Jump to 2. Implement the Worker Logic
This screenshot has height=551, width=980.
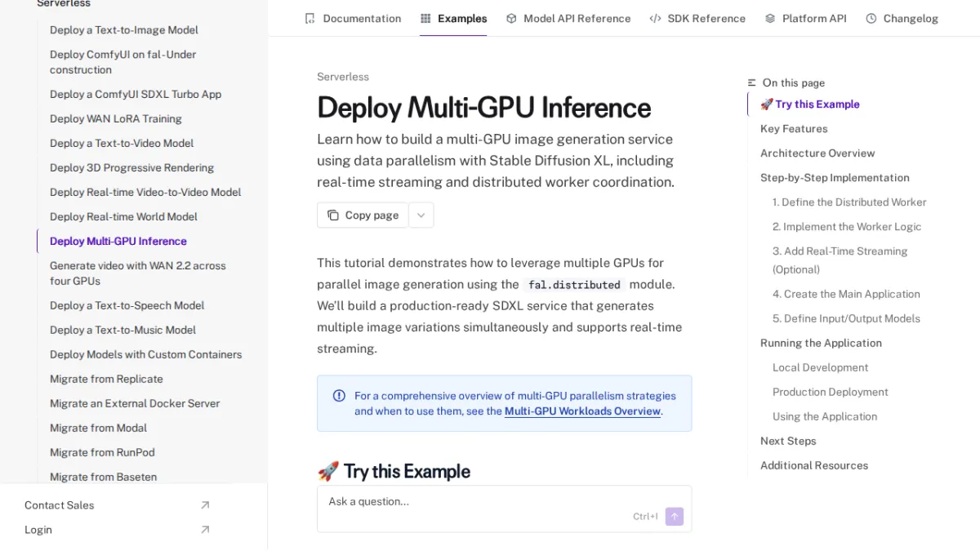click(x=847, y=227)
